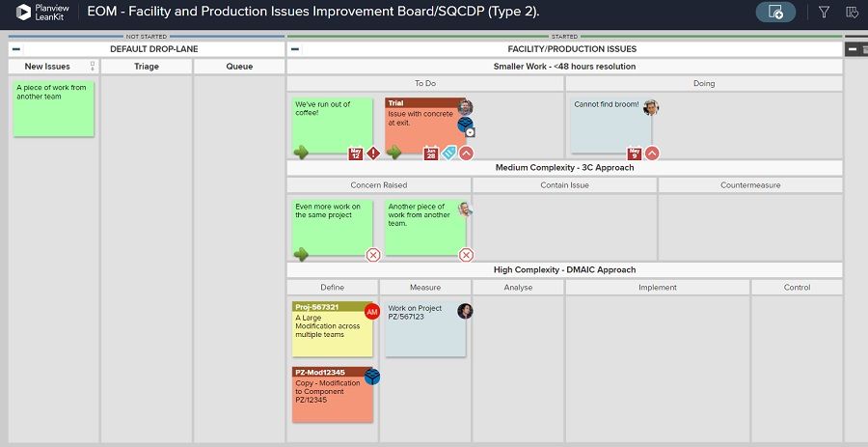Click Jun 28 due date icon
868x447 pixels.
coord(431,154)
